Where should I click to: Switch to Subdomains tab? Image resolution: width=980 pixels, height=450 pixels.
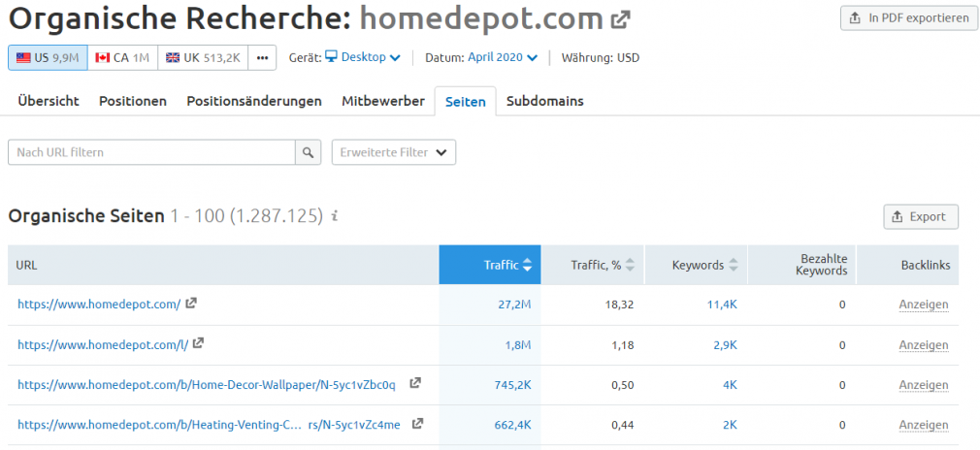tap(545, 101)
